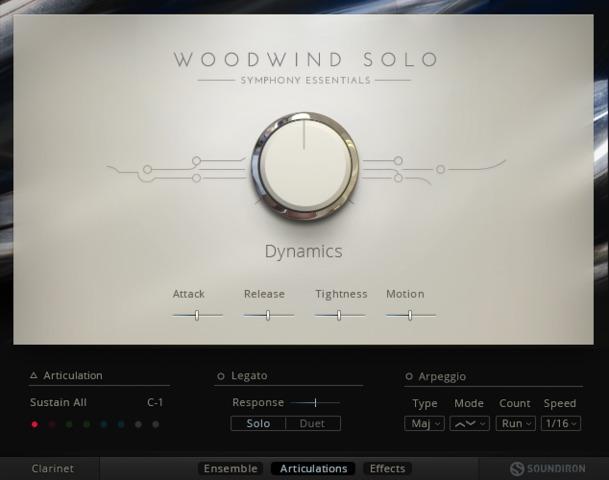Click the Arpeggio section heading
This screenshot has width=609, height=480.
pyautogui.click(x=442, y=376)
